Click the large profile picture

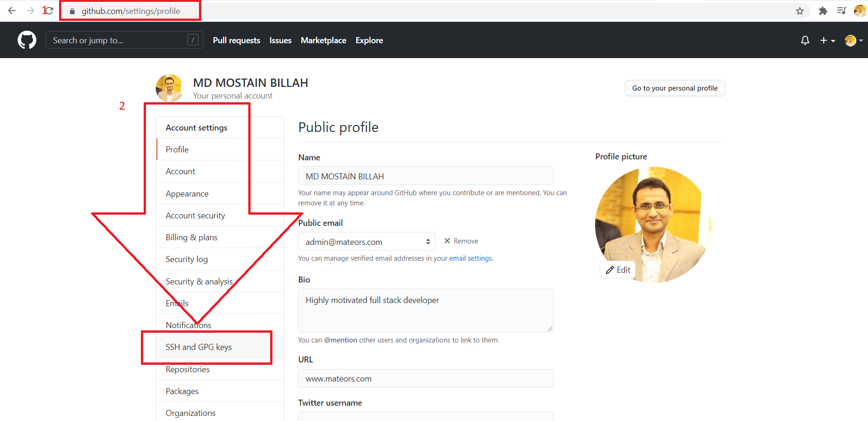point(653,225)
